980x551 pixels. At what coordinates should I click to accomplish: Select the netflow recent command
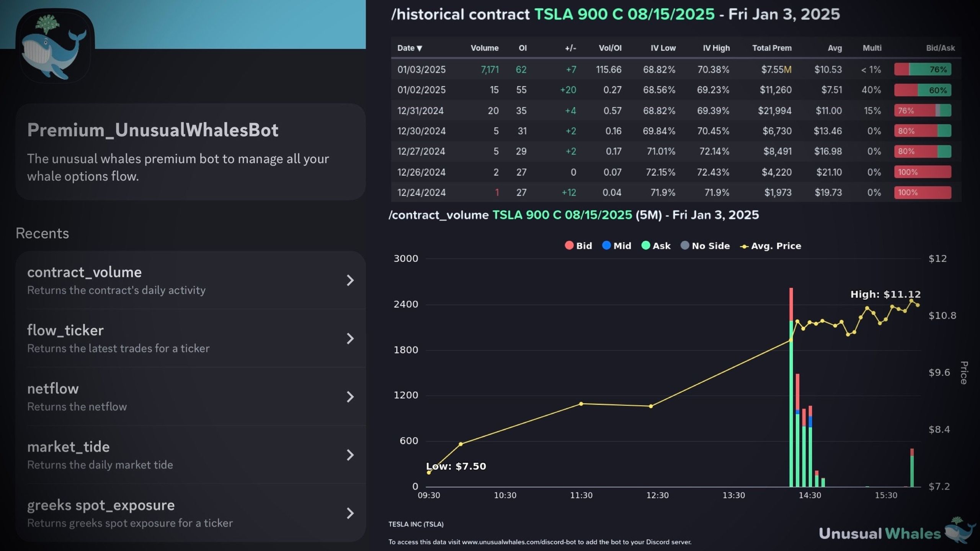[x=191, y=396]
